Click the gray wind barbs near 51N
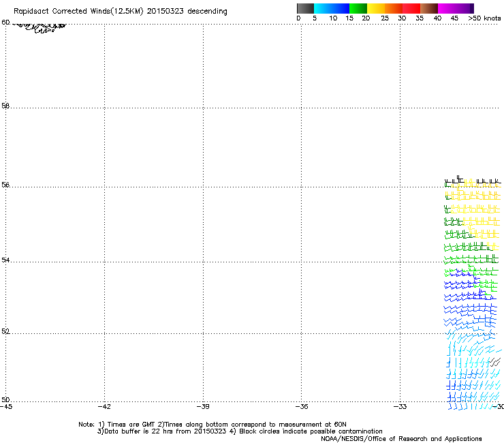Viewport: 504px width, 443px height. point(495,362)
